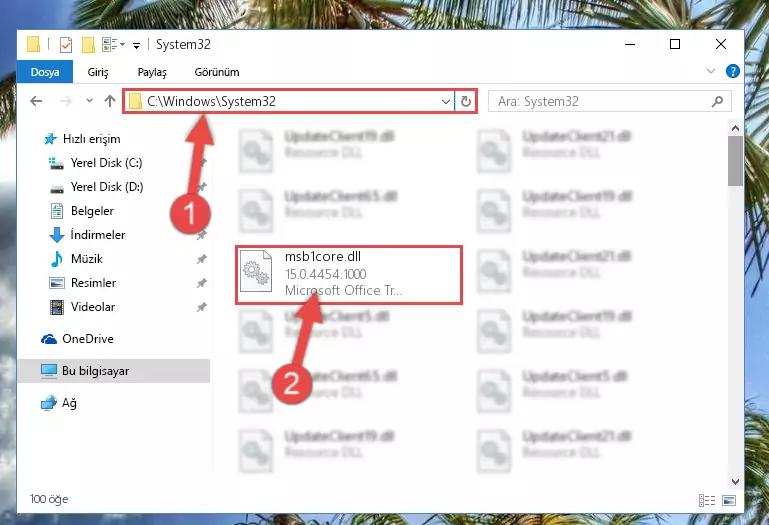Screen dimensions: 769x525
Task: Click the vertical scrollbar thumb
Action: (735, 161)
